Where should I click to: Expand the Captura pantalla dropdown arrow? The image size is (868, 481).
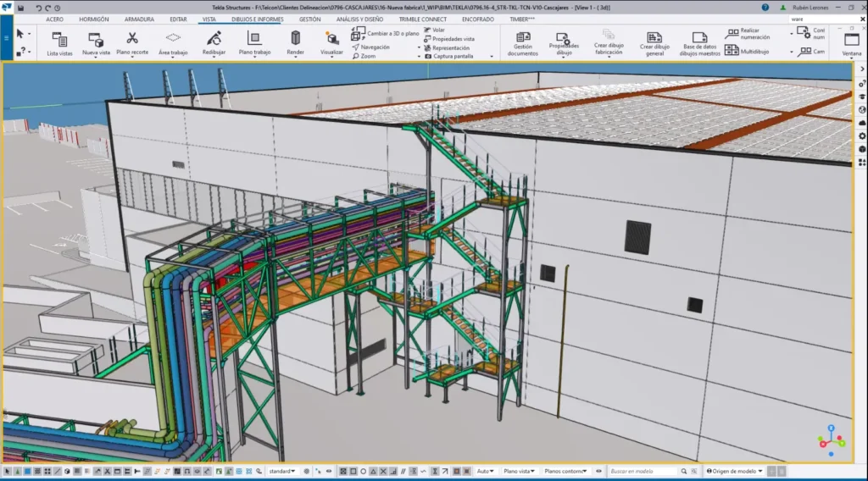tap(492, 57)
